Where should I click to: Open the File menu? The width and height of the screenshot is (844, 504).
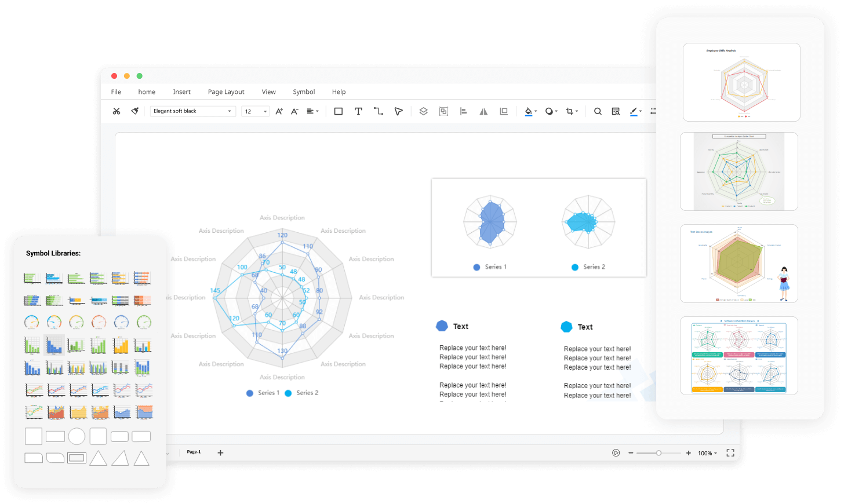coord(116,92)
